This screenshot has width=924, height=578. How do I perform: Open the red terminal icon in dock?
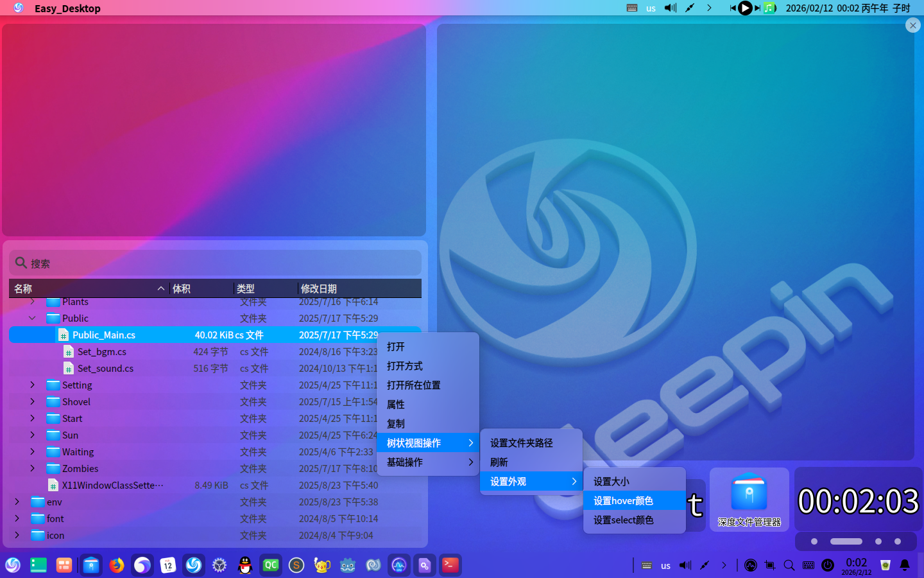point(450,565)
